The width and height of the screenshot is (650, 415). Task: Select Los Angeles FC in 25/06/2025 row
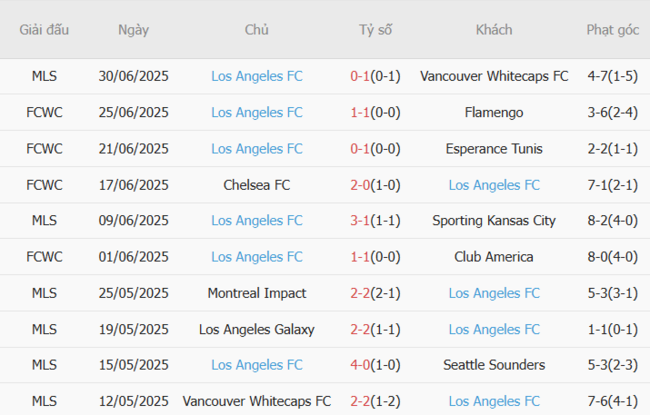(257, 112)
